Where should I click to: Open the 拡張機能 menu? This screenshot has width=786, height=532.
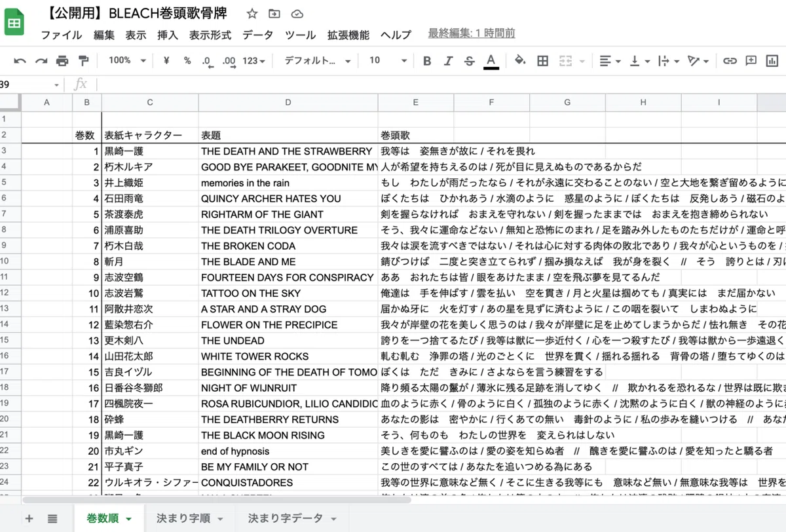[x=348, y=35]
